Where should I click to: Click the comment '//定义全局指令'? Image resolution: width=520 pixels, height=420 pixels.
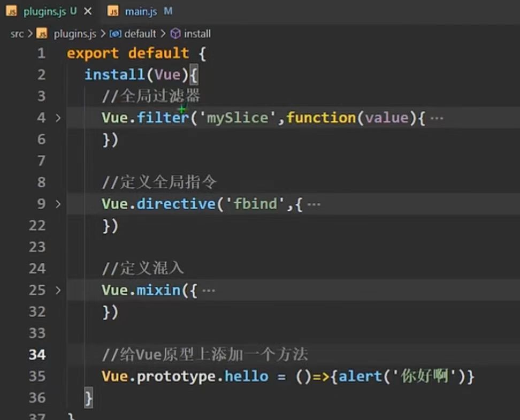[x=159, y=182]
